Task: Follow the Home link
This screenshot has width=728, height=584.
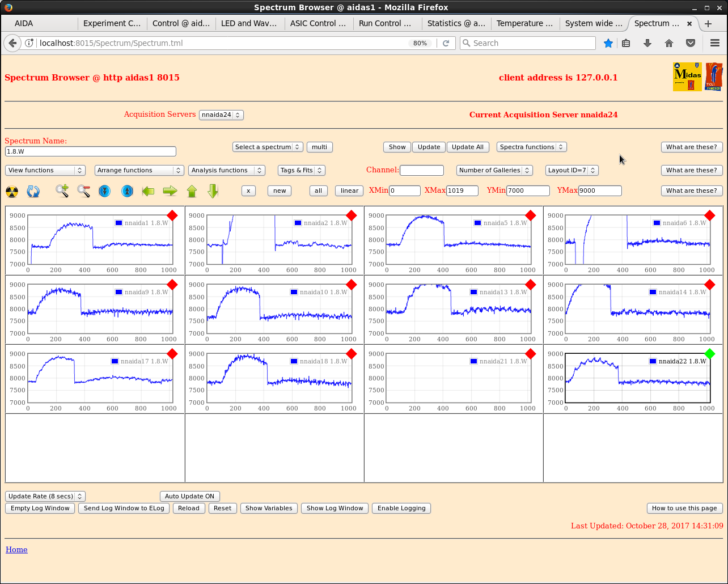Action: click(16, 549)
